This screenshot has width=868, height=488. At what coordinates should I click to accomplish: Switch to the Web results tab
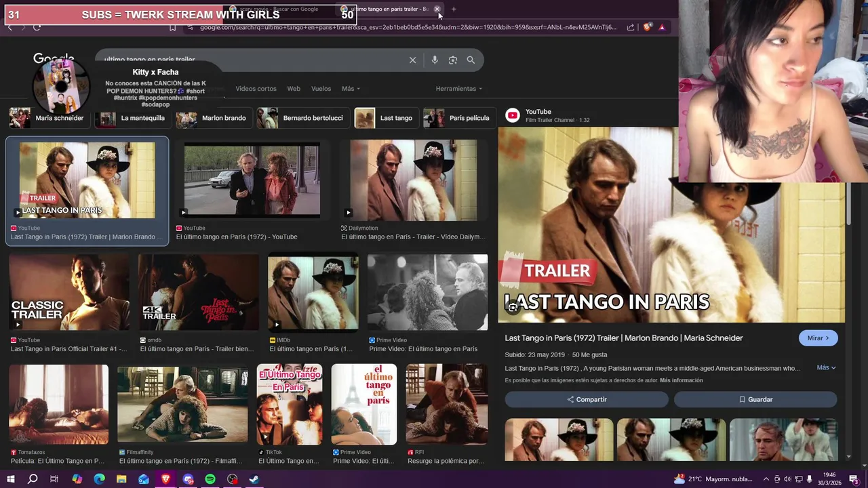pyautogui.click(x=294, y=89)
